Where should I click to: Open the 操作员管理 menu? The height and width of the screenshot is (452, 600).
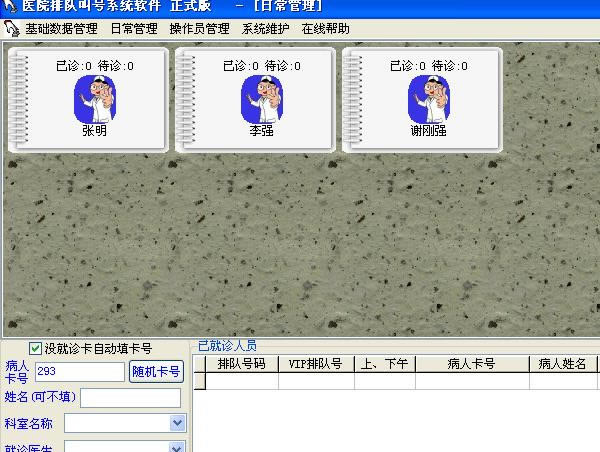(199, 29)
